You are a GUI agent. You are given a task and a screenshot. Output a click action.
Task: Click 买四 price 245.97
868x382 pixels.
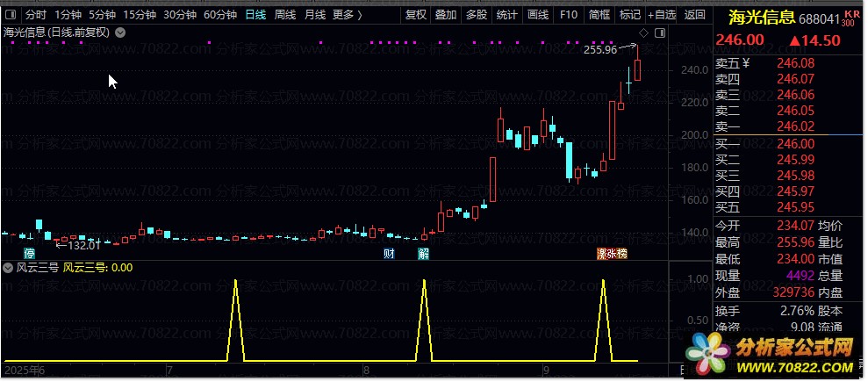pyautogui.click(x=795, y=191)
